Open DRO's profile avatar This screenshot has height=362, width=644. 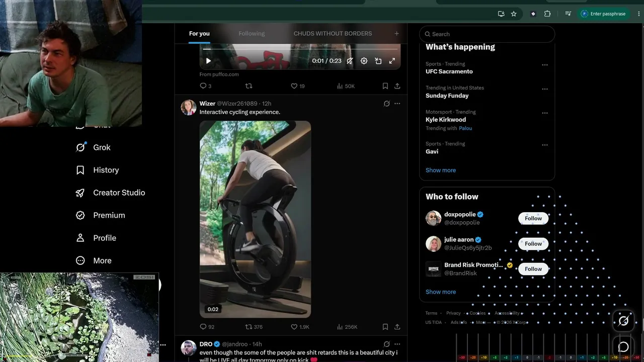(x=189, y=348)
